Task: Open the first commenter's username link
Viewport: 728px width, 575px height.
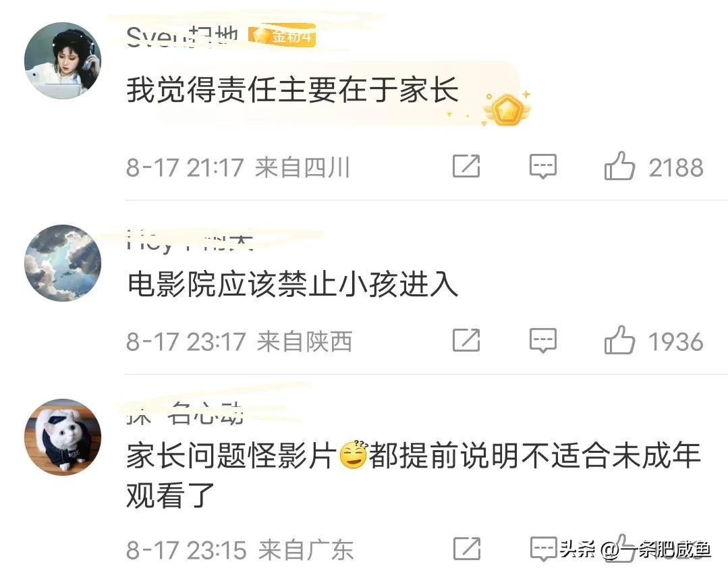Action: [x=182, y=36]
